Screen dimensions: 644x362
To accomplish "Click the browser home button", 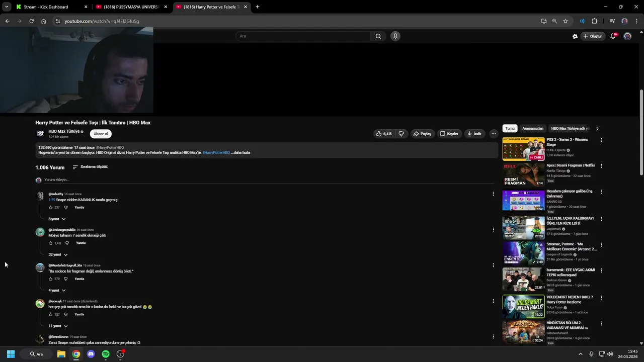I will point(44,21).
